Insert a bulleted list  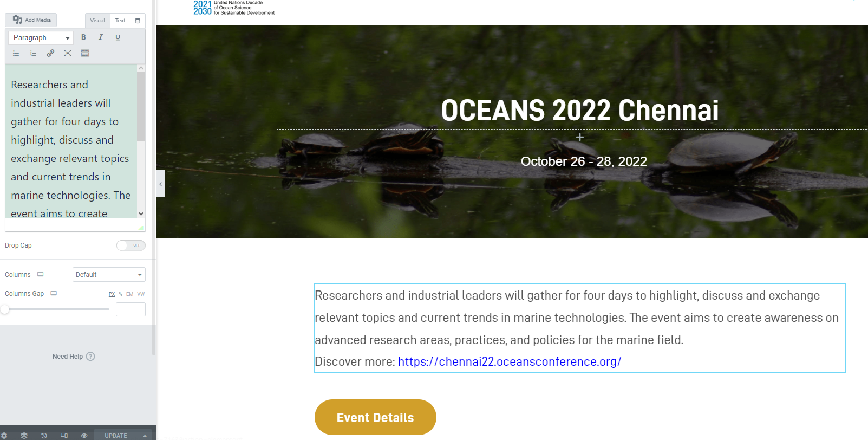(x=16, y=53)
